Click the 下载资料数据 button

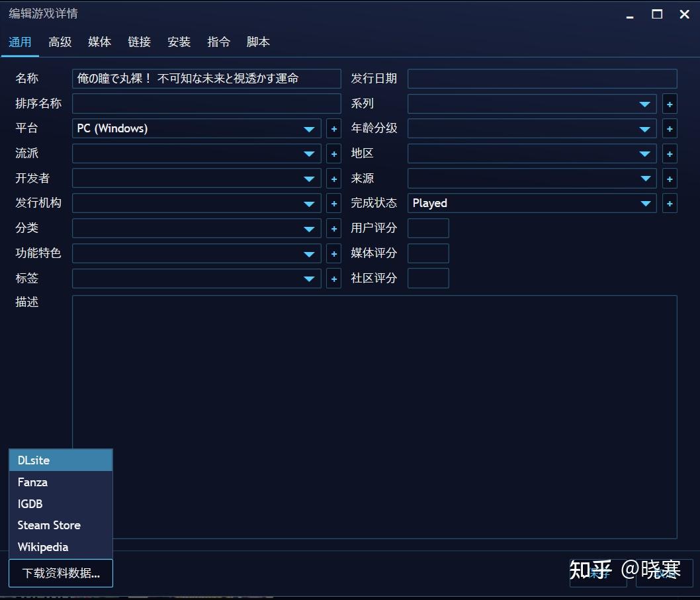point(60,573)
